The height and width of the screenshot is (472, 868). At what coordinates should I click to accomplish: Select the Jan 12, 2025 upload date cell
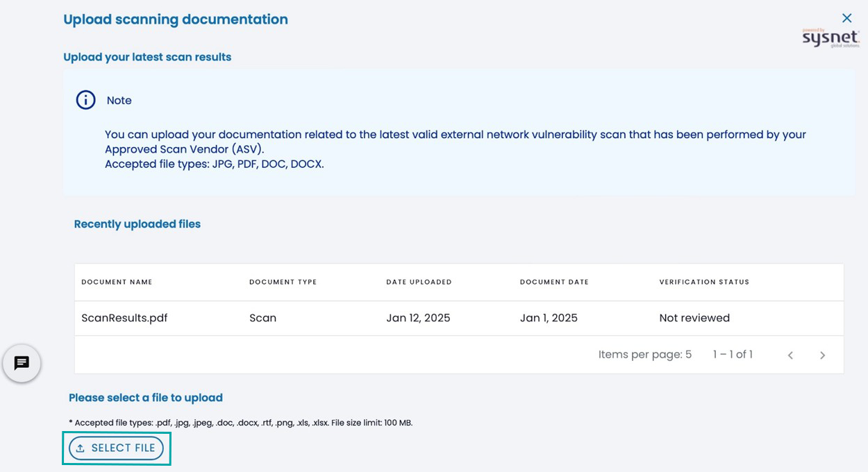tap(418, 318)
